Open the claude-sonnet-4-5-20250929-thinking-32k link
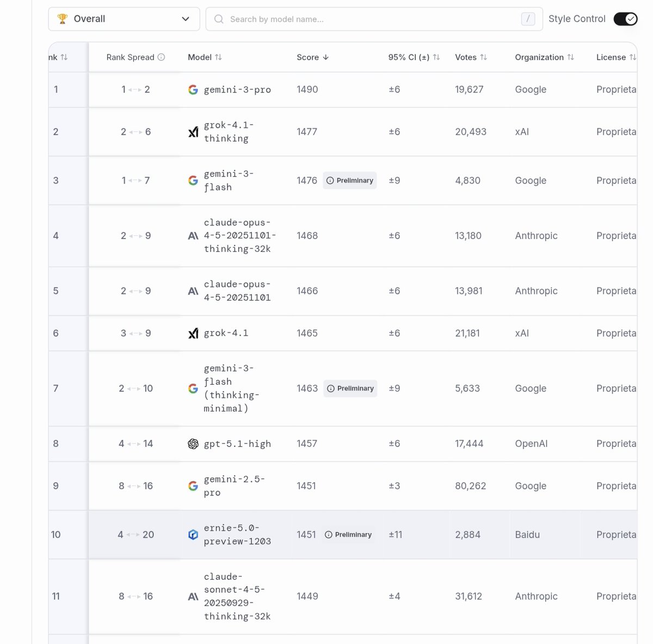The width and height of the screenshot is (653, 644). click(x=237, y=597)
